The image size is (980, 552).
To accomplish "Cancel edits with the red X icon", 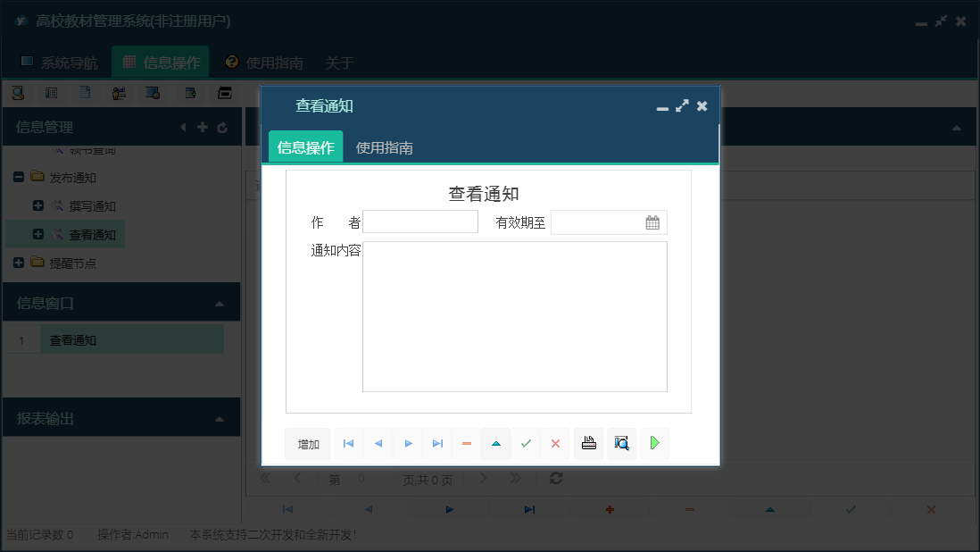I will coord(556,443).
